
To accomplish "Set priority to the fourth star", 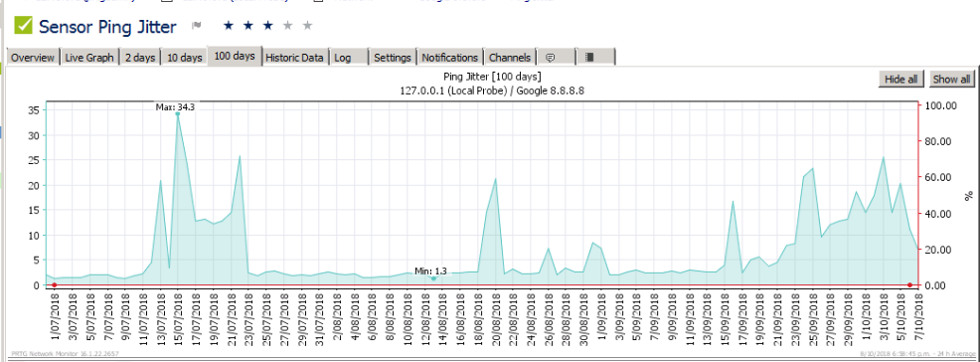I will point(287,25).
